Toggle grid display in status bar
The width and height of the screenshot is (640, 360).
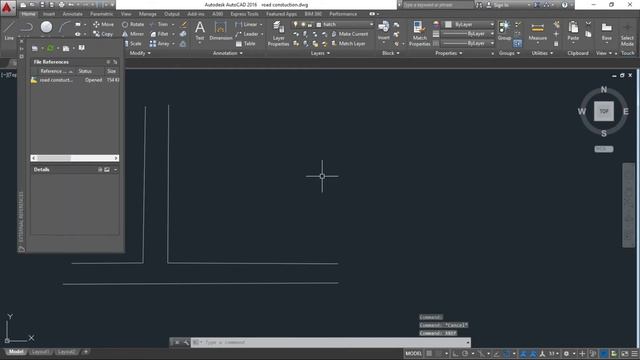(429, 353)
